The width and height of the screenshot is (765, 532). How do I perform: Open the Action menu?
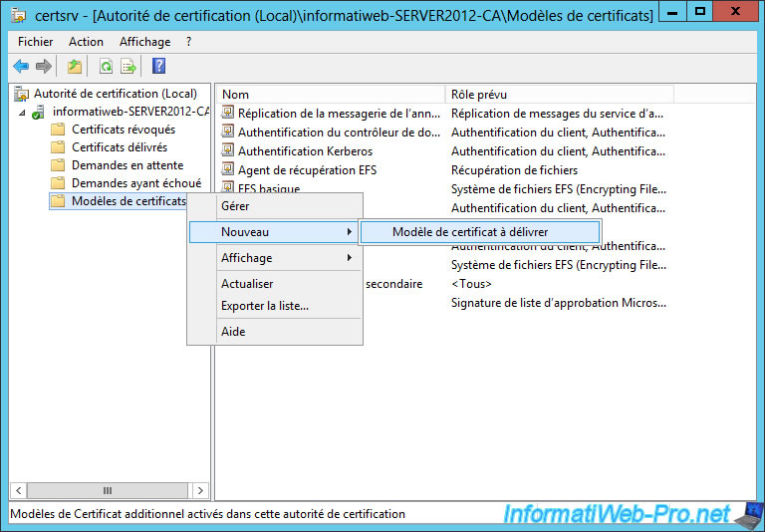coord(86,42)
